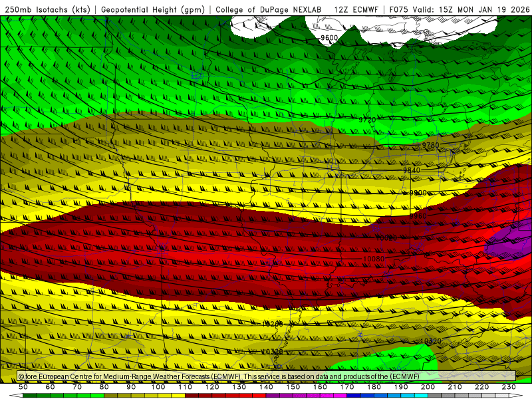
Task: Click the 10200 height contour label
Action: 272,324
